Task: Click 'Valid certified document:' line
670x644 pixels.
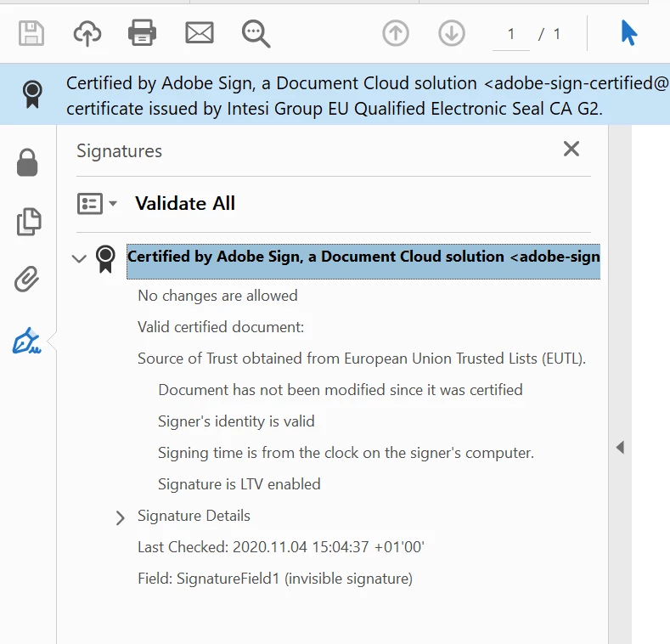Action: tap(221, 327)
